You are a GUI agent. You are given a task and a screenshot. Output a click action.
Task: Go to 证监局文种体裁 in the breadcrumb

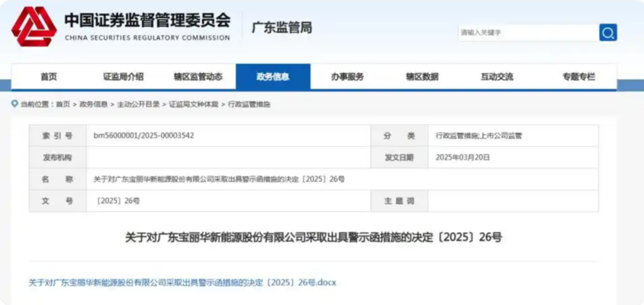pos(194,104)
